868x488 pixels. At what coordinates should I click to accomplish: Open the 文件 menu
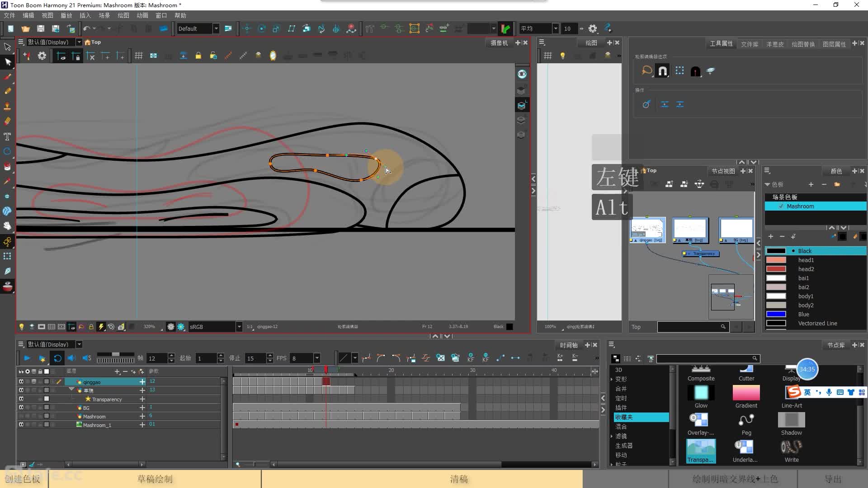point(9,15)
